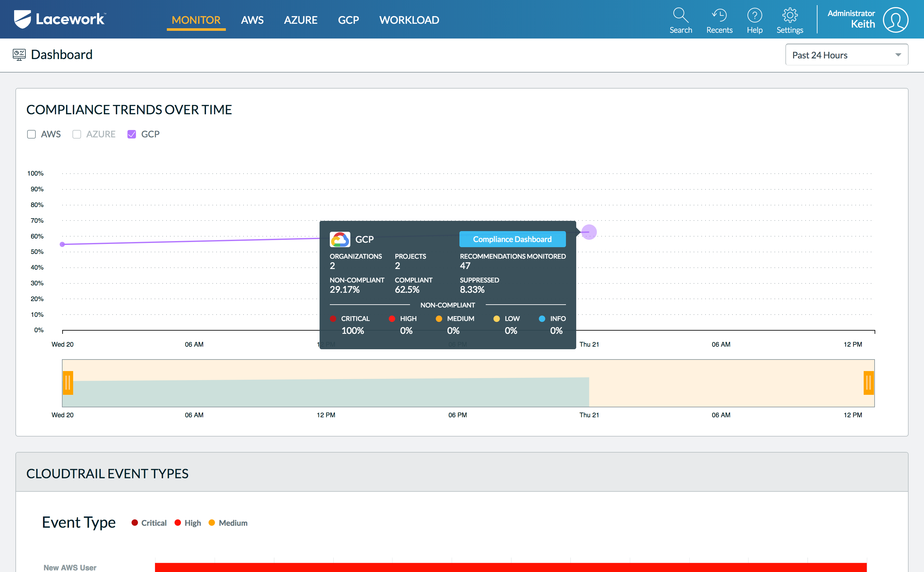Screen dimensions: 924x572
Task: Expand the WORKLOAD navigation menu
Action: (x=409, y=20)
